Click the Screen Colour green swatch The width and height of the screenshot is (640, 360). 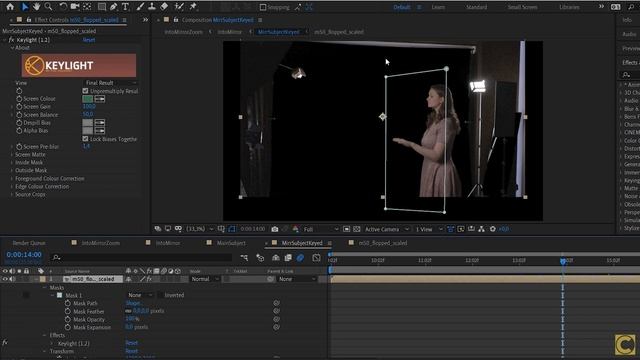(88, 99)
